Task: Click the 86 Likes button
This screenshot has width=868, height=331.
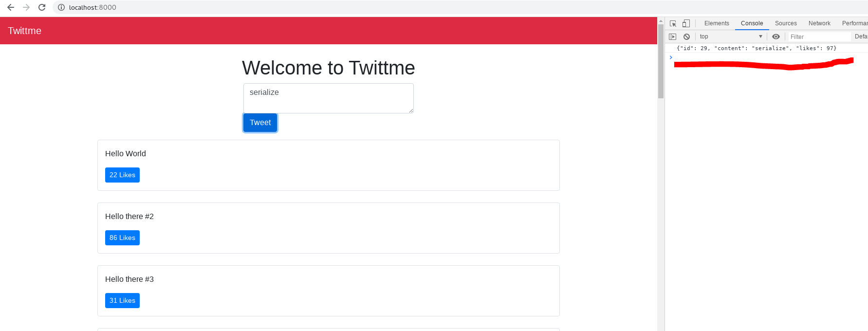Action: [122, 238]
